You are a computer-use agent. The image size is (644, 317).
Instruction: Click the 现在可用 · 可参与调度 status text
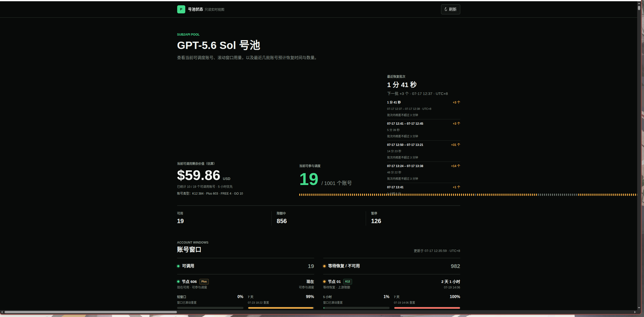[192, 287]
